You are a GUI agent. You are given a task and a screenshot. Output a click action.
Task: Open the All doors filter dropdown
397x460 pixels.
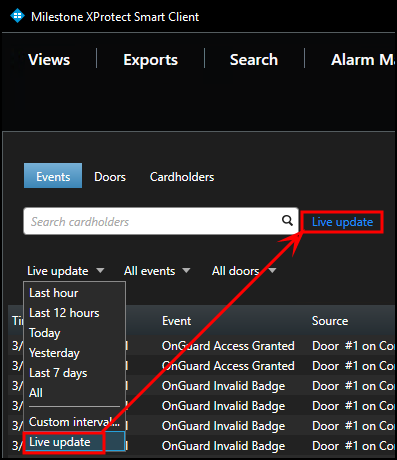tap(244, 271)
